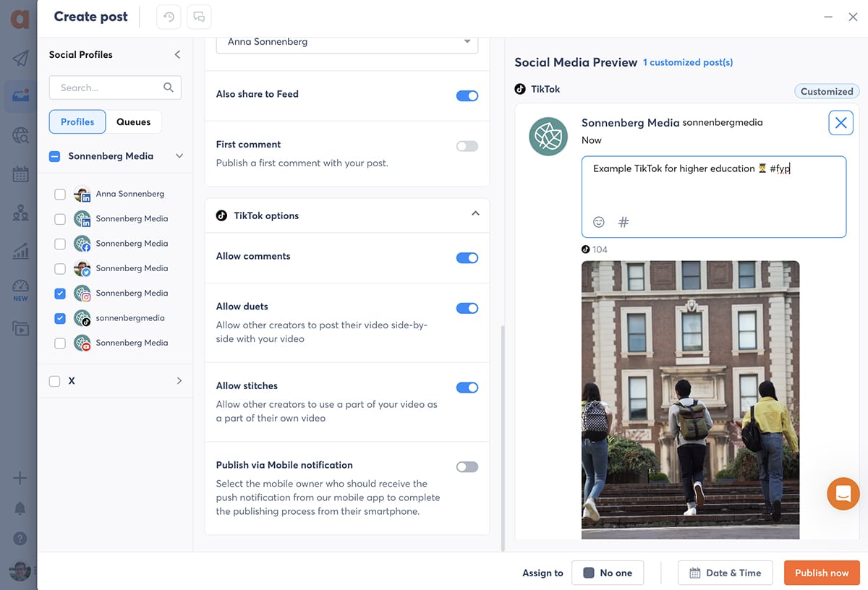Click the "Social Media Preview" heading
The width and height of the screenshot is (868, 590).
[576, 62]
